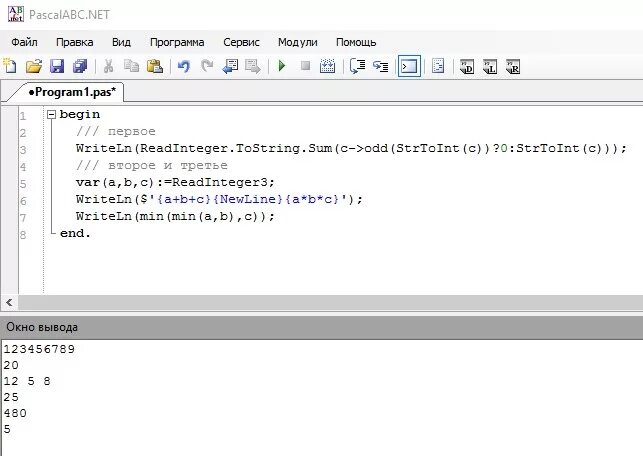Save the file with the floppy disk icon

[x=57, y=66]
